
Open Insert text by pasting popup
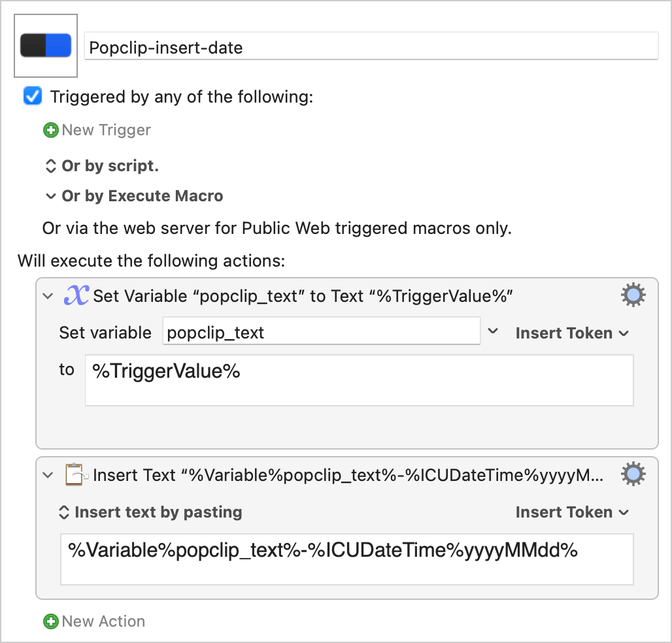coord(150,512)
